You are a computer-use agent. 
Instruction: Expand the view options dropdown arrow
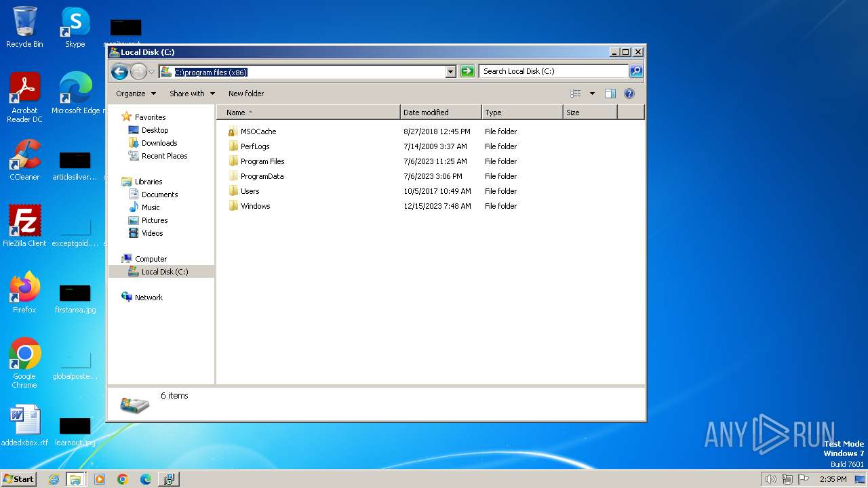pos(592,94)
